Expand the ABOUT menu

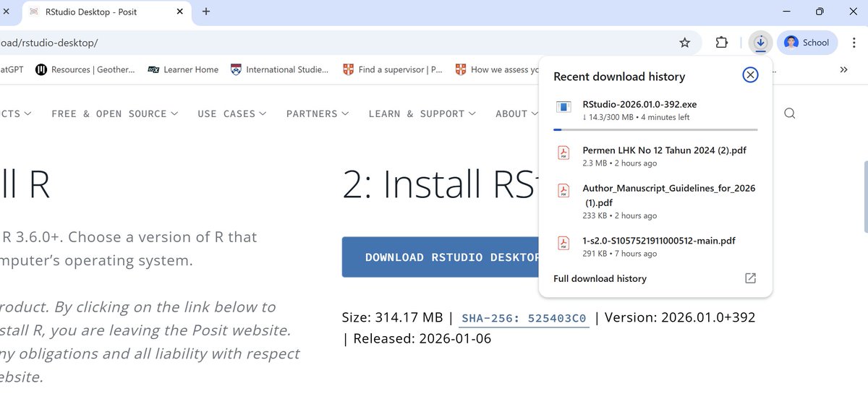(x=516, y=113)
